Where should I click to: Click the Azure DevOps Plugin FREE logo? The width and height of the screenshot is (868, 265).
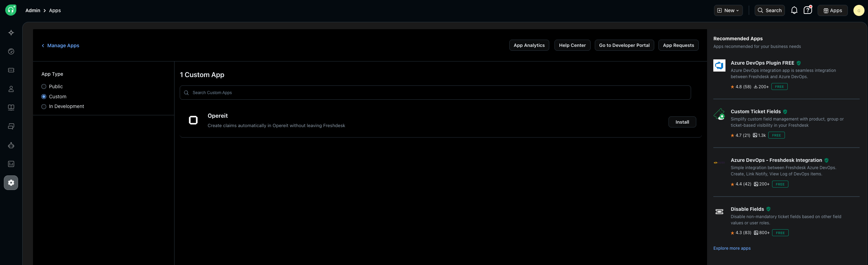coord(719,65)
